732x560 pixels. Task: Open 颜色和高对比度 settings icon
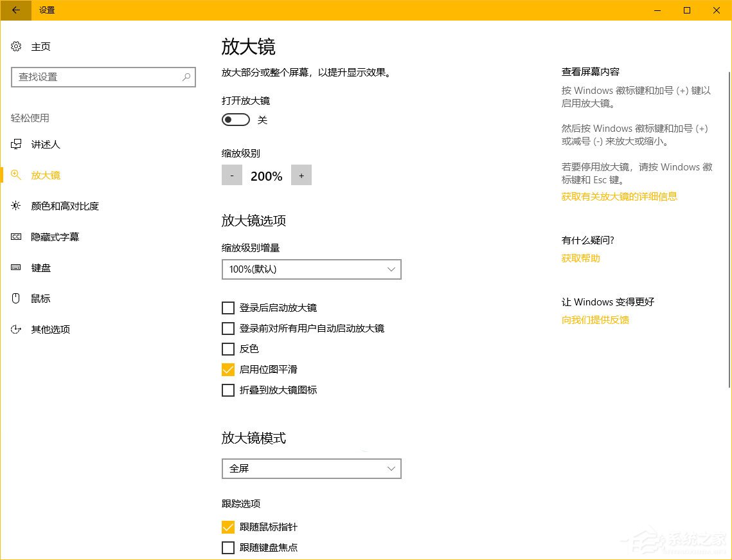16,206
